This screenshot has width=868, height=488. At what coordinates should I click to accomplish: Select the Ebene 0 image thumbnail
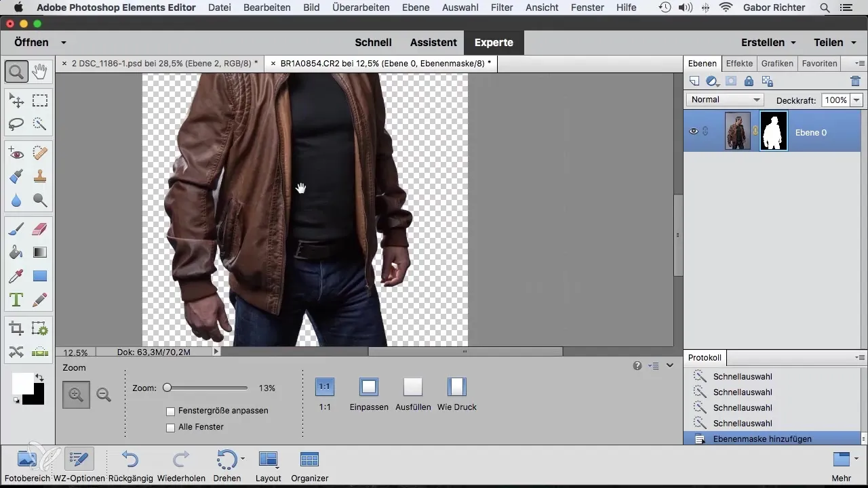[738, 131]
